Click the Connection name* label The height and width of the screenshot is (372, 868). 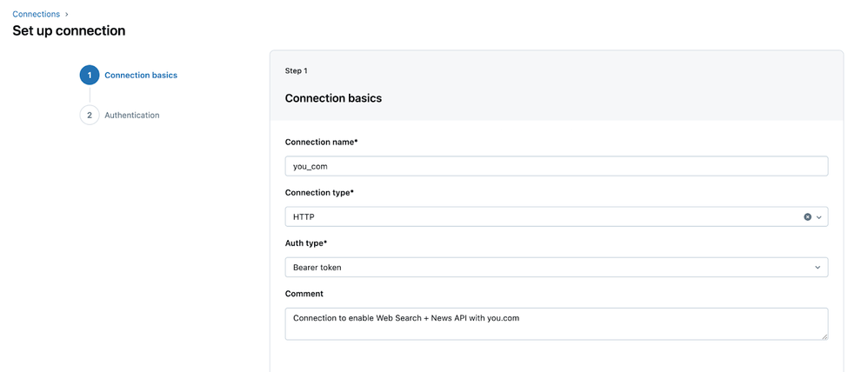[321, 142]
